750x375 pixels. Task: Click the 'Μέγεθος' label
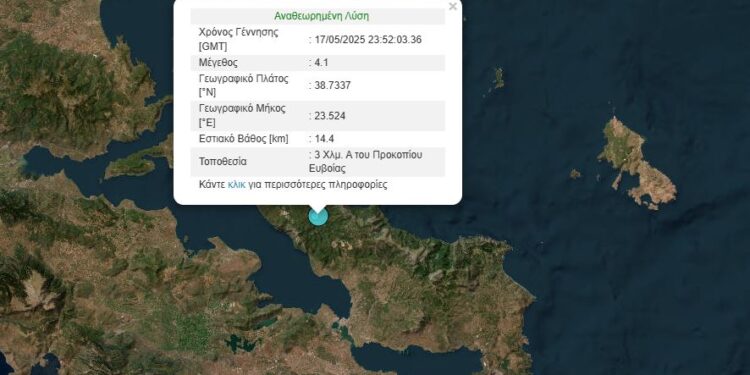pyautogui.click(x=218, y=63)
